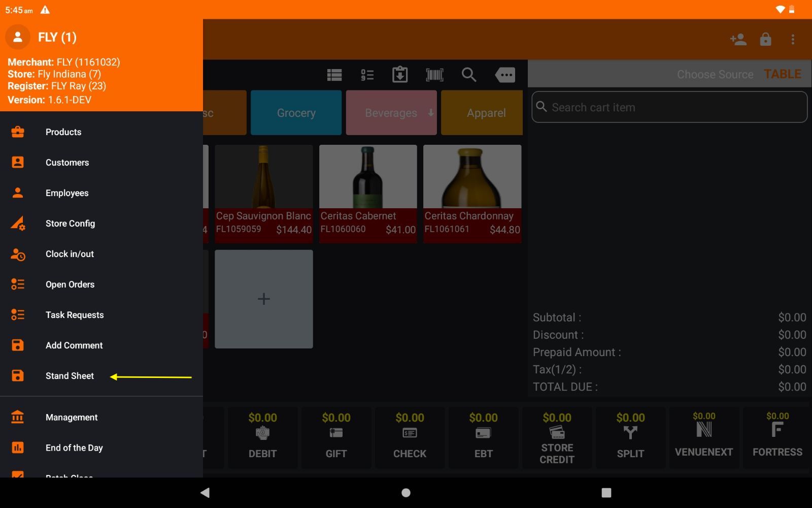The height and width of the screenshot is (508, 812).
Task: Add a new customer via top-right icon
Action: [x=738, y=39]
